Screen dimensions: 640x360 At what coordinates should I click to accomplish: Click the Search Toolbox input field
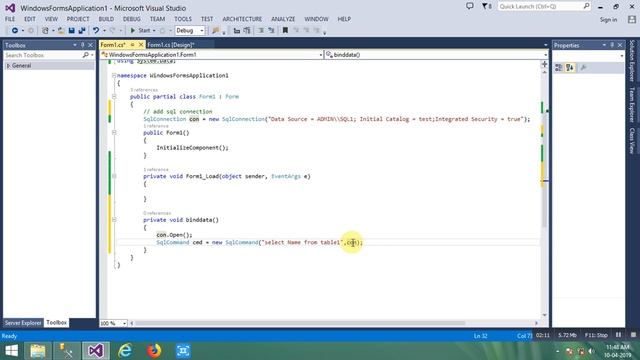point(43,55)
